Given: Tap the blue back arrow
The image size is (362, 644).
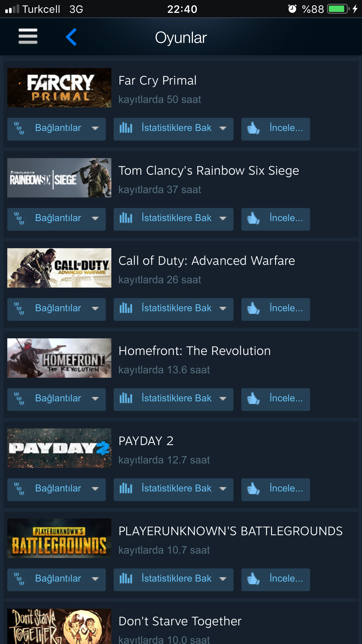Looking at the screenshot, I should 71,37.
